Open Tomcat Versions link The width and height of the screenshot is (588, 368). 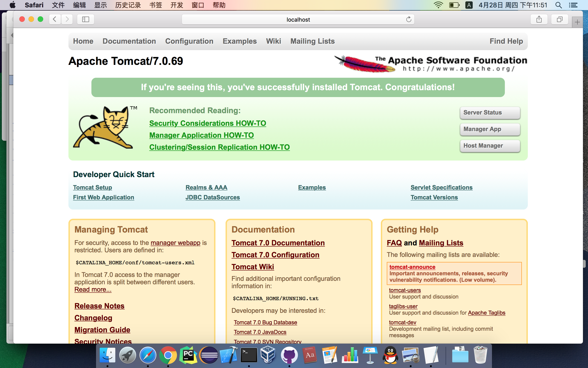[x=434, y=197]
